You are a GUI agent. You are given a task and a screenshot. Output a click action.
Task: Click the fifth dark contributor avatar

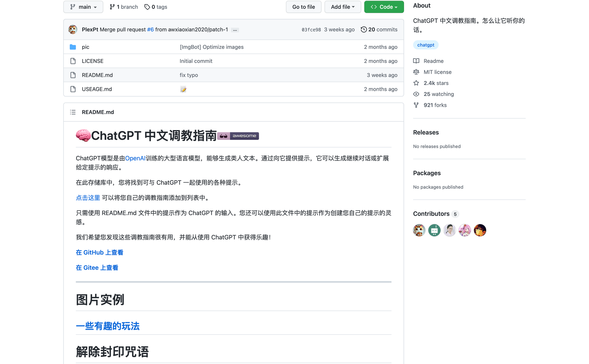tap(480, 230)
